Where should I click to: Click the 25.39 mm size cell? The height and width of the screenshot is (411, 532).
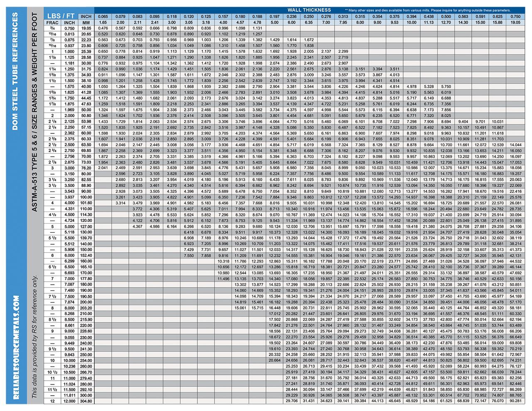(x=86, y=52)
